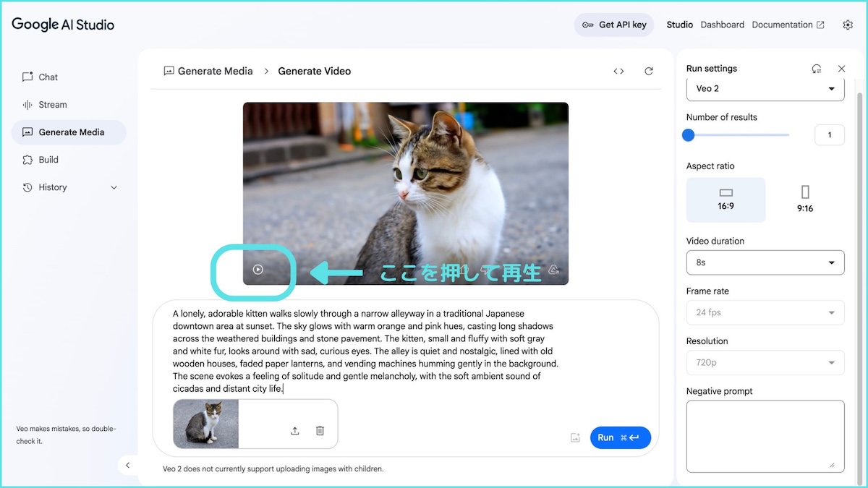Image resolution: width=868 pixels, height=488 pixels.
Task: Click the Run button
Action: pyautogui.click(x=621, y=437)
